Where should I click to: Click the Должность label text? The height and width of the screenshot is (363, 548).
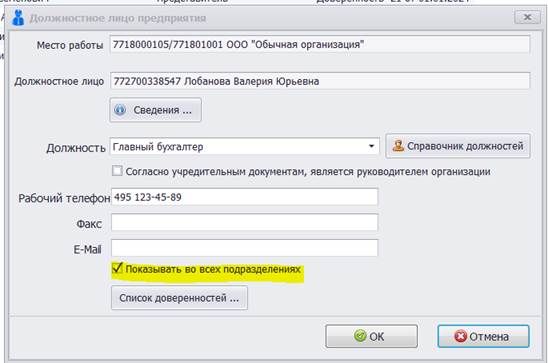[x=76, y=148]
